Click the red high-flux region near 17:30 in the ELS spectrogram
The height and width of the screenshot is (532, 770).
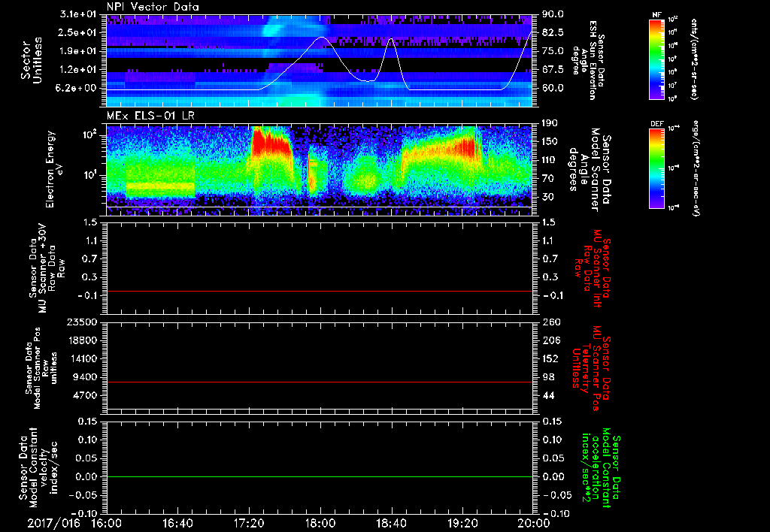[x=269, y=142]
